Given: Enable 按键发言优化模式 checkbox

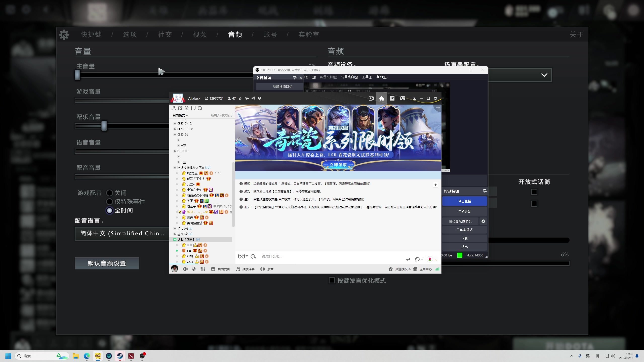Looking at the screenshot, I should point(332,280).
